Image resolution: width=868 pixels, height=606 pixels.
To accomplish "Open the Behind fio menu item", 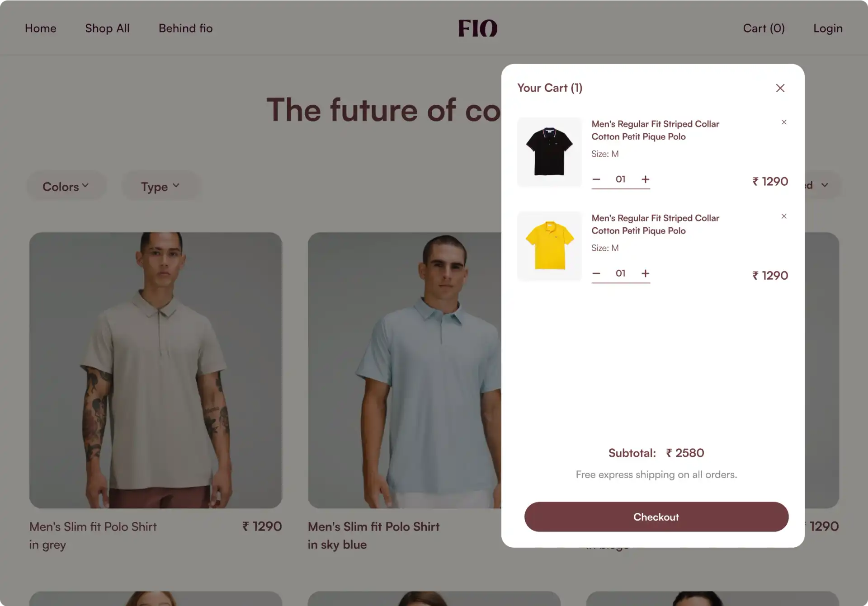I will click(185, 28).
